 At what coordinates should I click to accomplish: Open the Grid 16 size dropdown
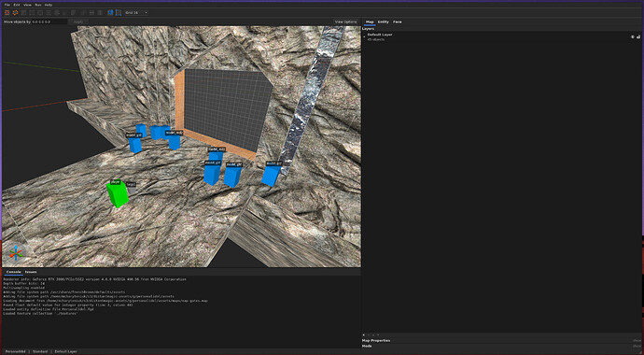pos(136,13)
